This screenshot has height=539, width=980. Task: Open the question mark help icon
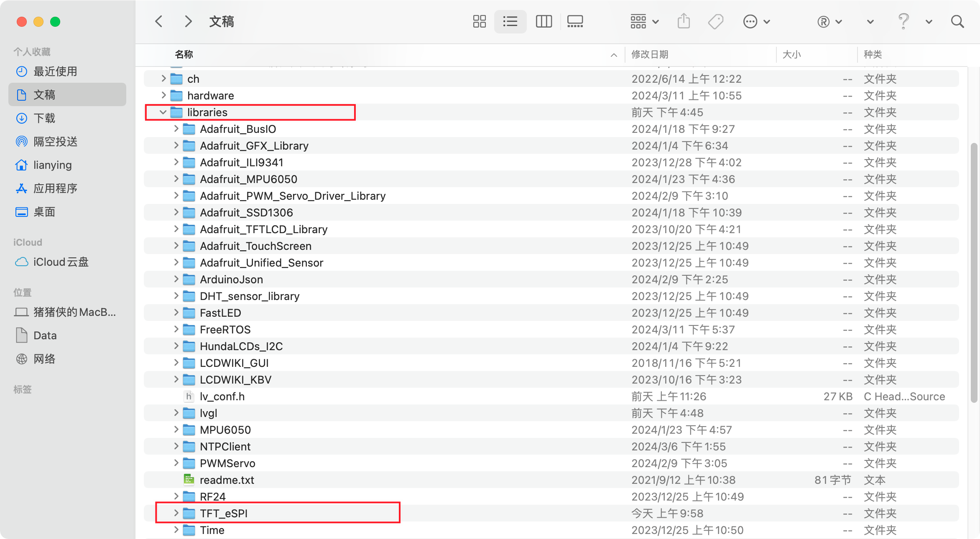pos(903,21)
